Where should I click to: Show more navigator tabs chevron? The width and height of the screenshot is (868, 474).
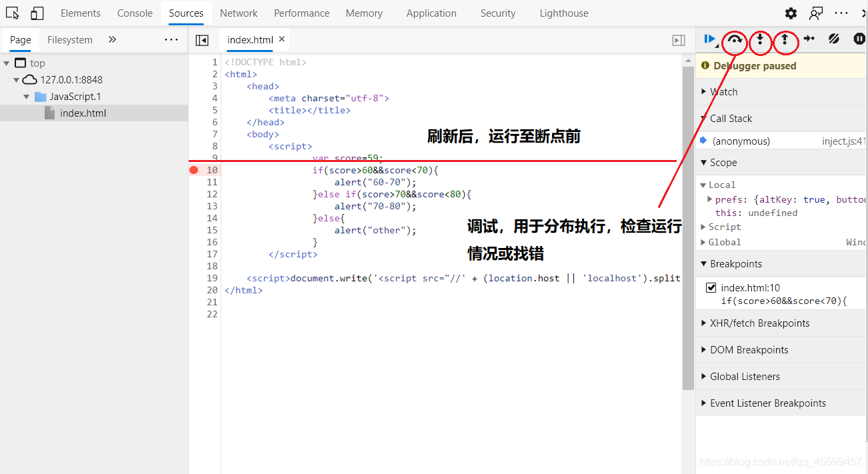[112, 39]
